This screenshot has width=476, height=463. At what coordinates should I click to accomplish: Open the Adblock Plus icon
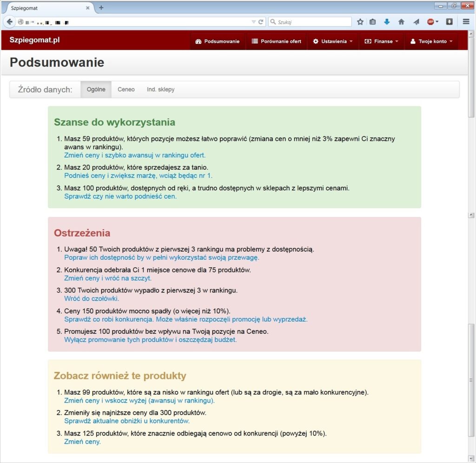click(x=430, y=22)
